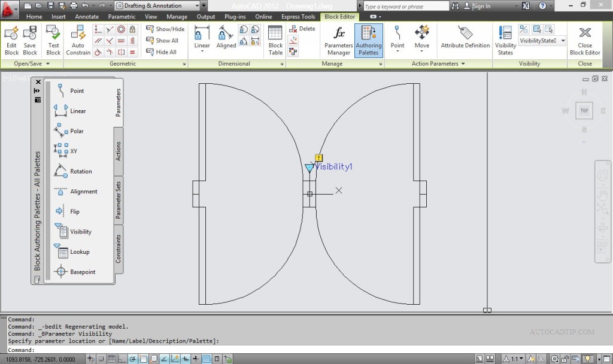Toggle Ortho Mode in status bar
Image resolution: width=613 pixels, height=364 pixels.
coord(122,359)
